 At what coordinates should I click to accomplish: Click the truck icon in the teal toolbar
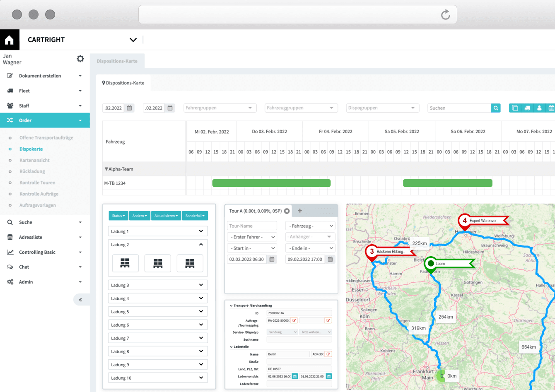pos(527,108)
